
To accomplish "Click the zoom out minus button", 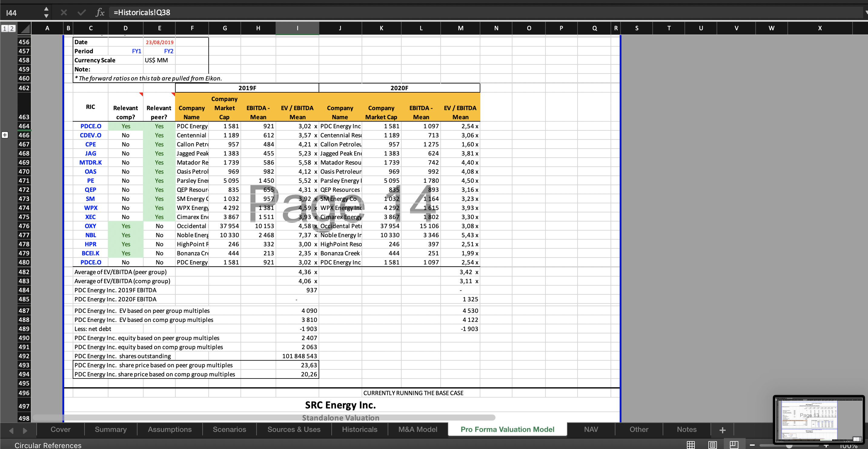I will point(752,445).
